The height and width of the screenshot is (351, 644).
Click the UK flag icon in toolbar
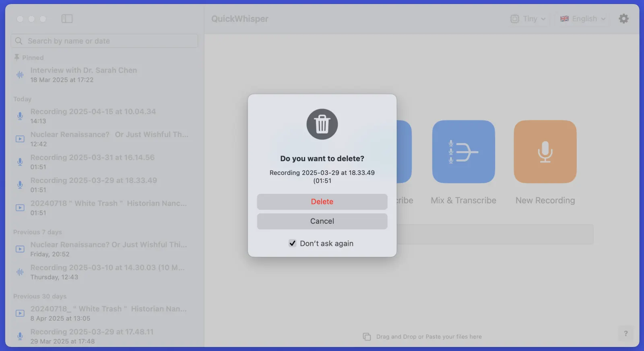coord(564,19)
